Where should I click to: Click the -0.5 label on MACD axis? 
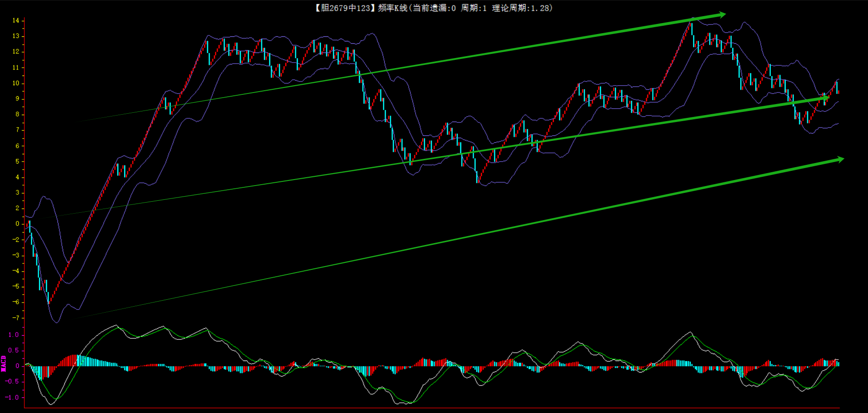[12, 382]
